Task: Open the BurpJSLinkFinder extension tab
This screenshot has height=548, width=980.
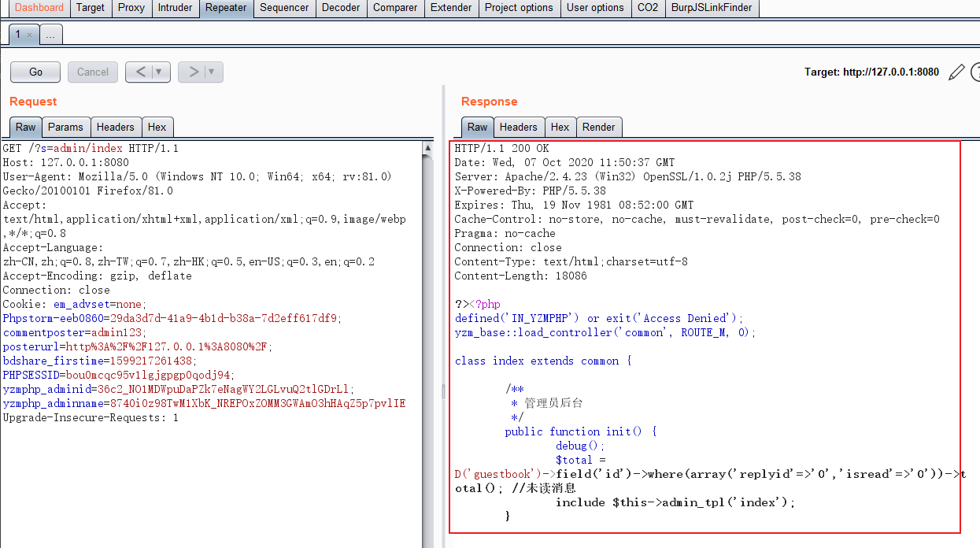Action: click(712, 8)
